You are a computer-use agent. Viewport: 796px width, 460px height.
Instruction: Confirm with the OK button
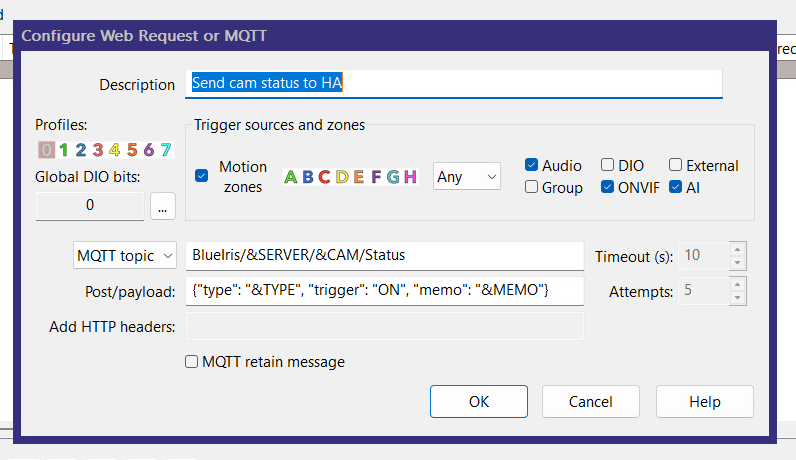479,402
